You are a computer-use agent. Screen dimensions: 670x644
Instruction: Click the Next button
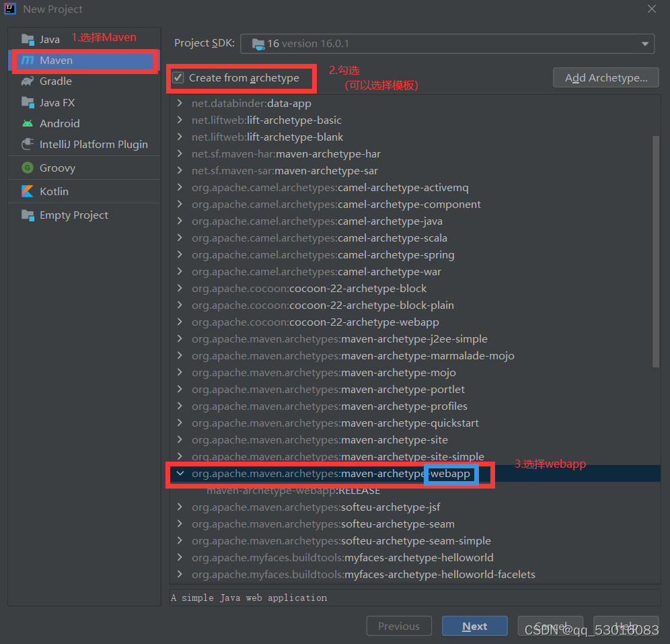point(475,626)
